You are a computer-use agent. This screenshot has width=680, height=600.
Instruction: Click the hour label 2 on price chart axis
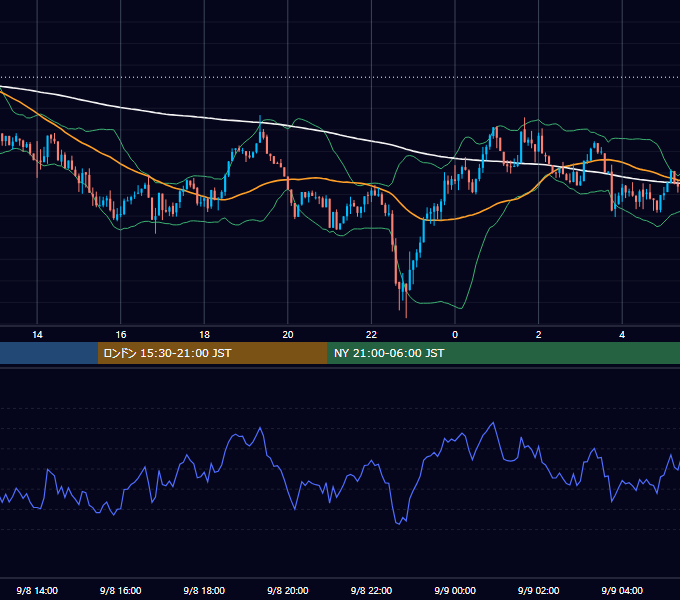[x=539, y=335]
